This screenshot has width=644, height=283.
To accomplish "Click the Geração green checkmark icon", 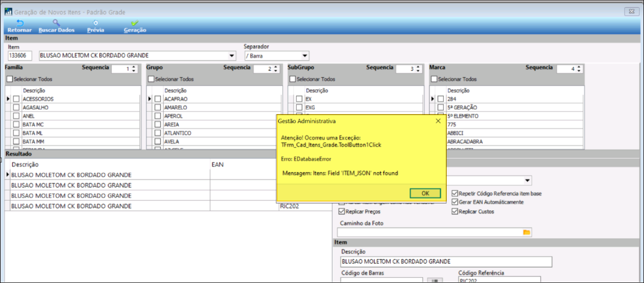I will [135, 23].
